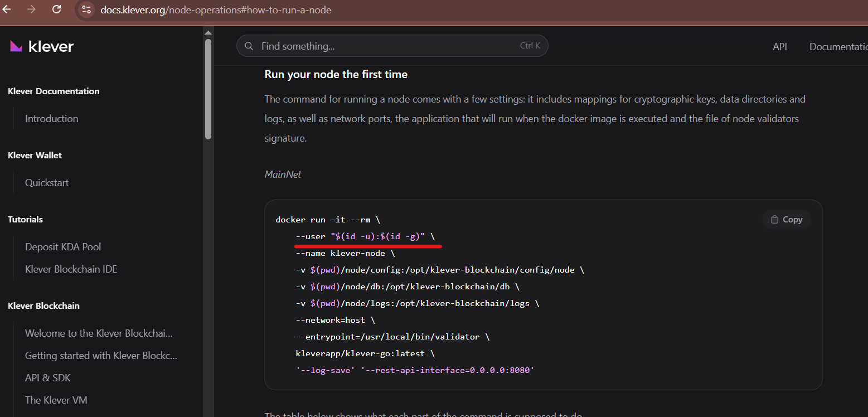Image resolution: width=868 pixels, height=417 pixels.
Task: Click the browser forward arrow
Action: (x=32, y=9)
